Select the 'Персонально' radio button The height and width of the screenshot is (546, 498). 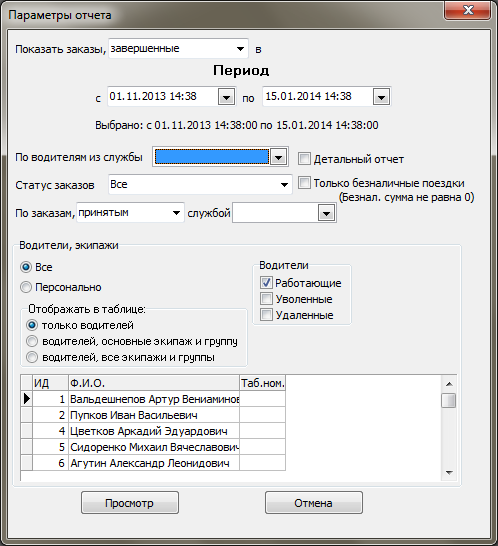click(x=26, y=287)
